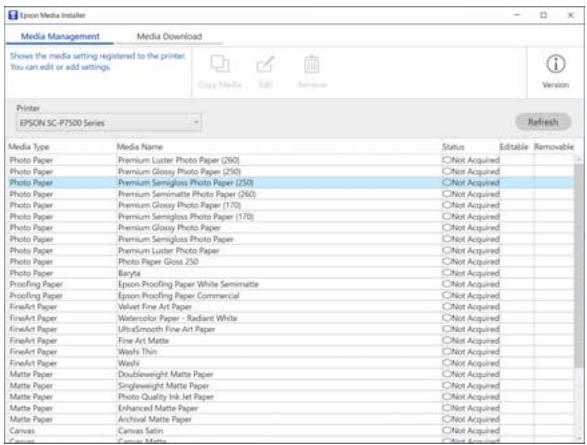This screenshot has width=587, height=445.
Task: Select the Epson Proofing Paper Commercial row
Action: tap(291, 295)
